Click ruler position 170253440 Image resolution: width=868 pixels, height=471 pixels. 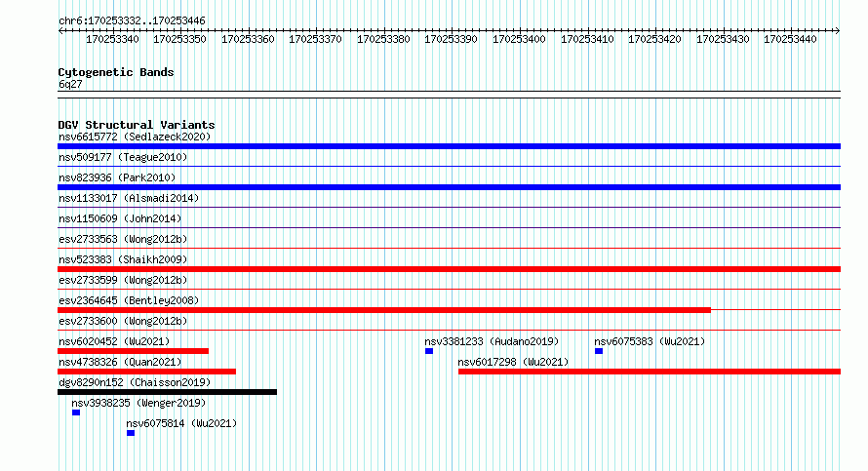pyautogui.click(x=791, y=39)
